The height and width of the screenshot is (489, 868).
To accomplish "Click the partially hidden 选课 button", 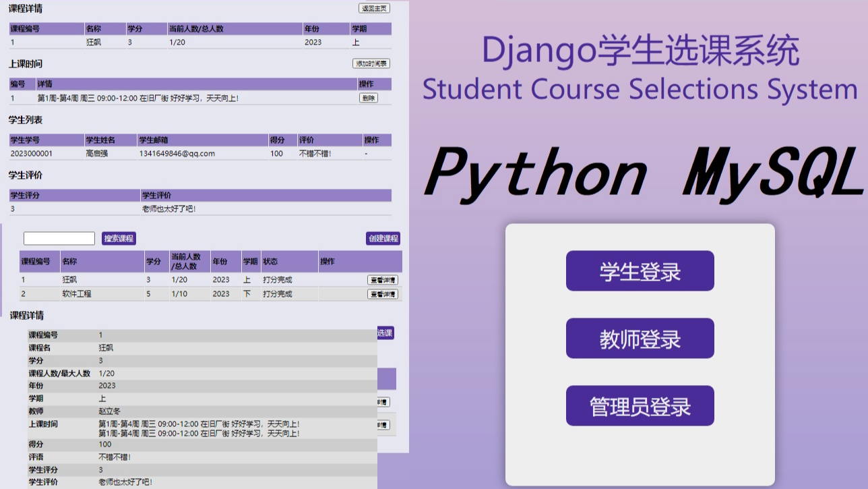I will (x=385, y=333).
